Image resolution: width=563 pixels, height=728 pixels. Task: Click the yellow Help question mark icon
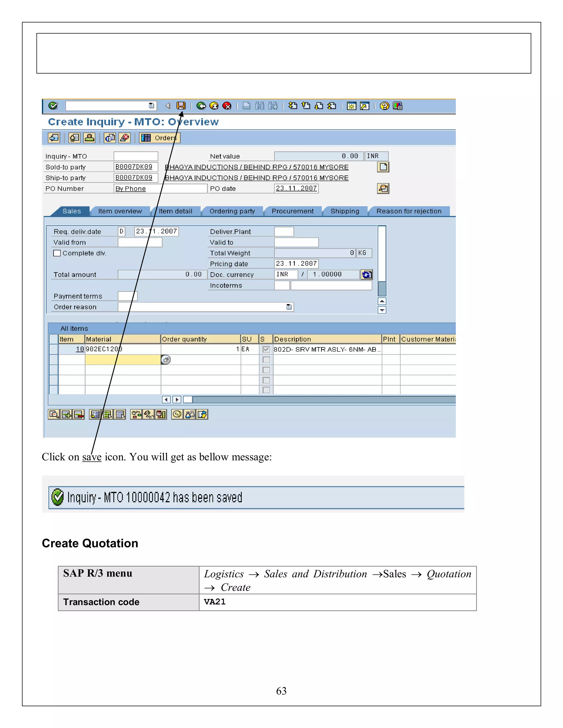tap(385, 106)
